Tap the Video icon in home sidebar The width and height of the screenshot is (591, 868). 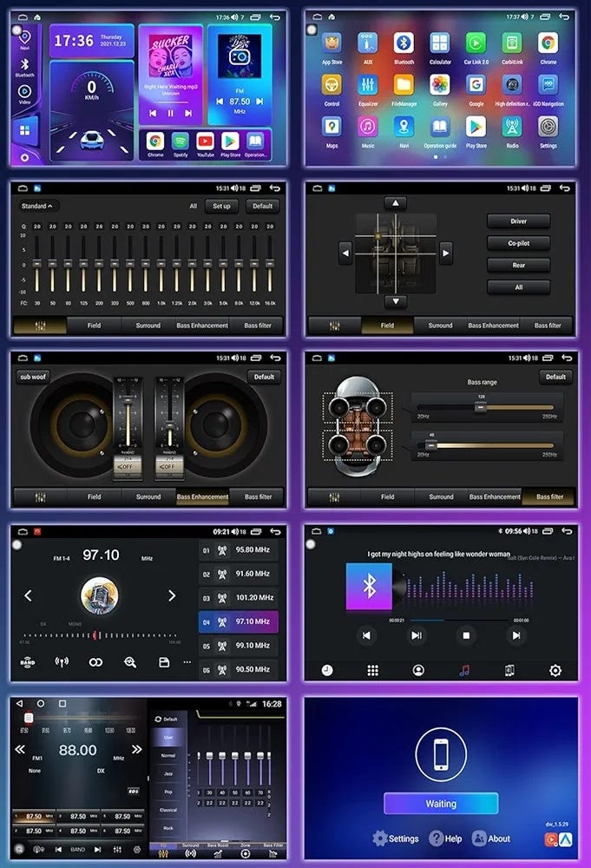tap(24, 94)
